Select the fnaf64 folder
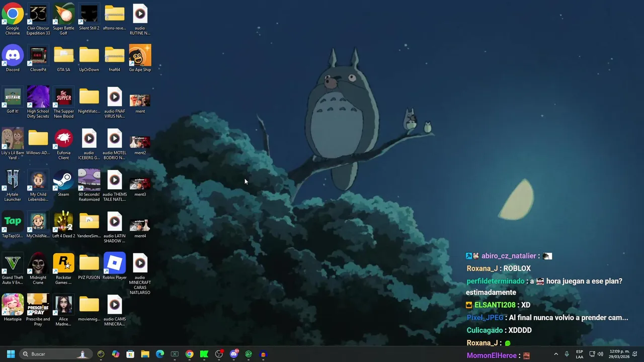The width and height of the screenshot is (644, 362). 114,59
